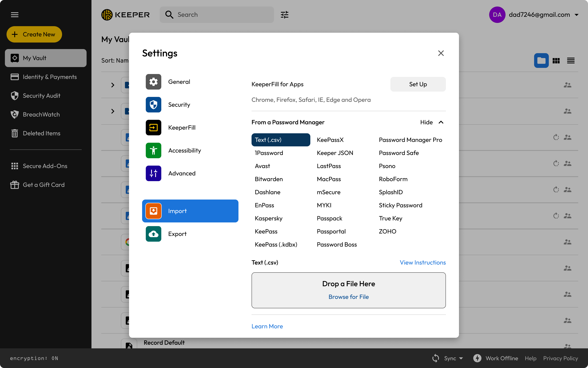Select the Advanced settings tab
This screenshot has width=588, height=368.
pyautogui.click(x=190, y=173)
